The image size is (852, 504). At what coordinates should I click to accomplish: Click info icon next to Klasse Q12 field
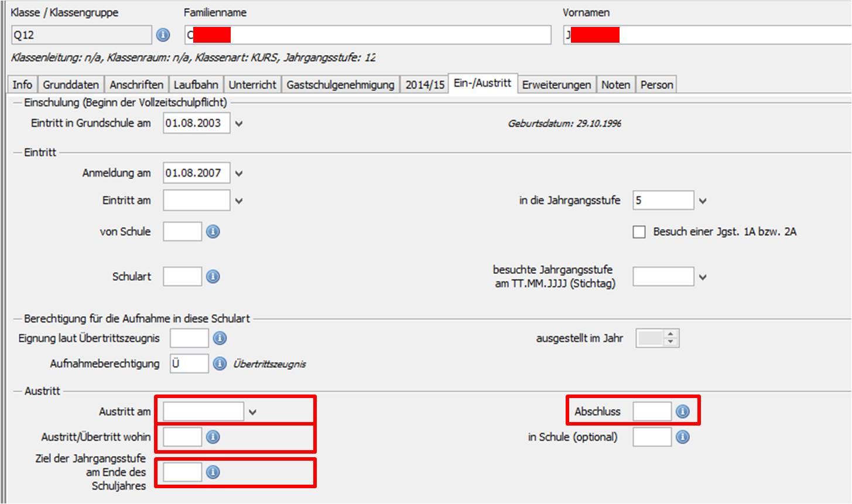coord(163,35)
